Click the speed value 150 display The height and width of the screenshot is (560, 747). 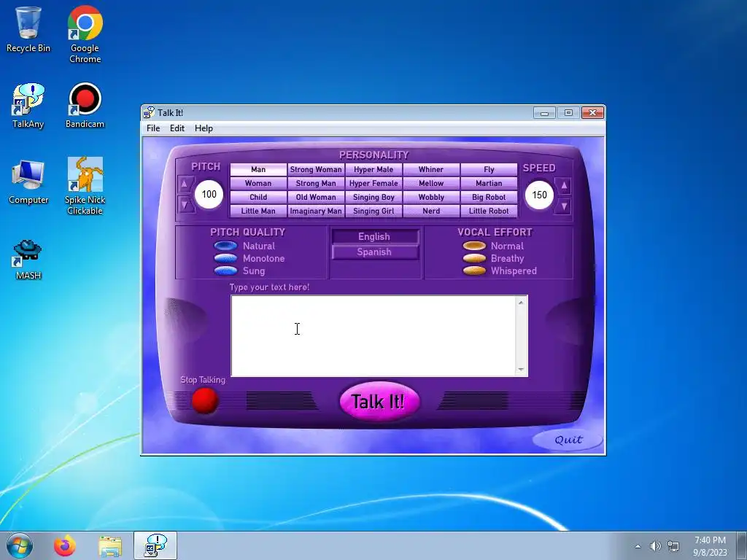(x=539, y=195)
